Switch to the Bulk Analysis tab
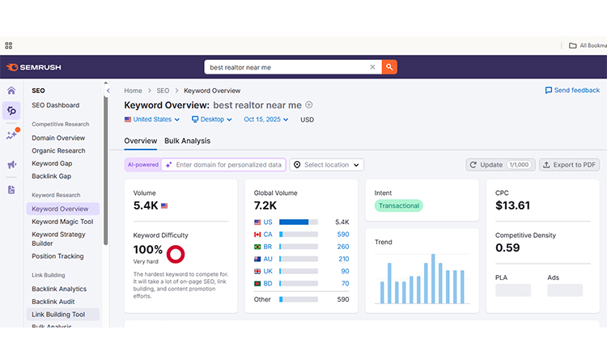This screenshot has width=607, height=364. pos(187,141)
